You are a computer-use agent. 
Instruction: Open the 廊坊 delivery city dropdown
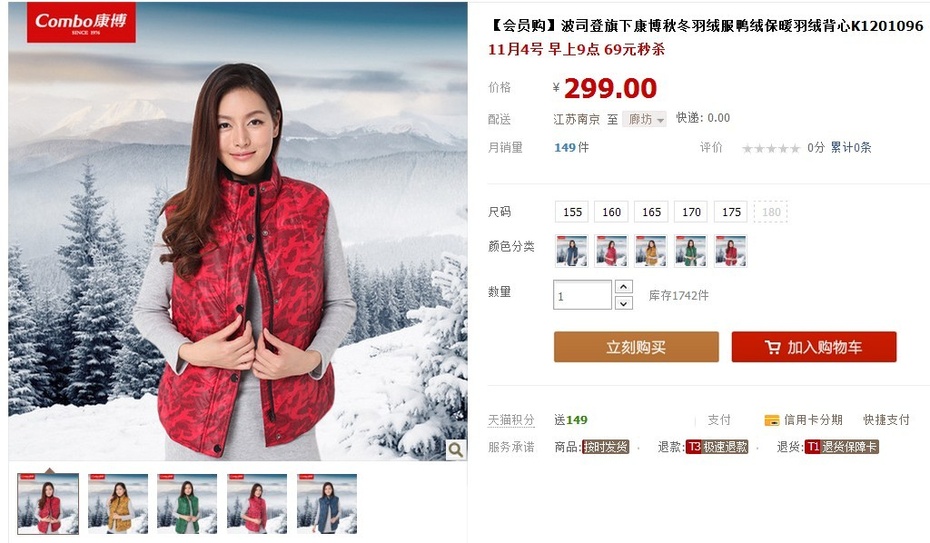coord(645,119)
